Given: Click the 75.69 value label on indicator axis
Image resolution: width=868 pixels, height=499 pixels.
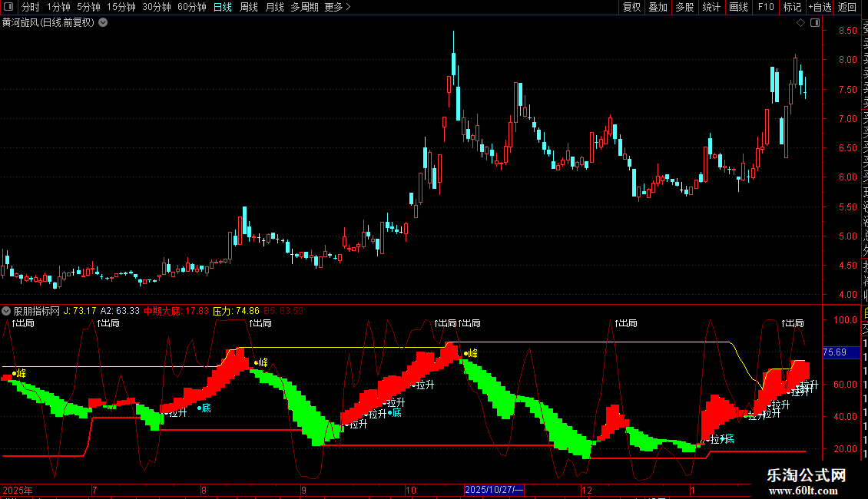Looking at the screenshot, I should coord(841,352).
